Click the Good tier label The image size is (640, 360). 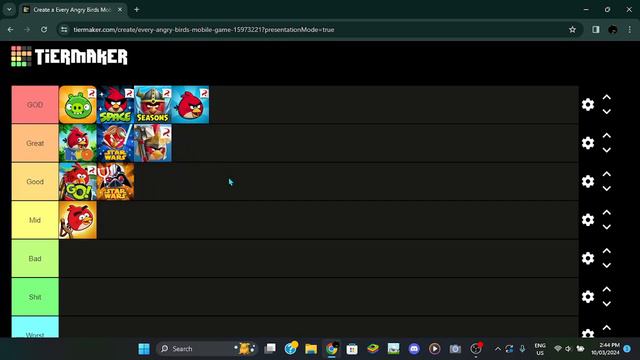pyautogui.click(x=35, y=181)
